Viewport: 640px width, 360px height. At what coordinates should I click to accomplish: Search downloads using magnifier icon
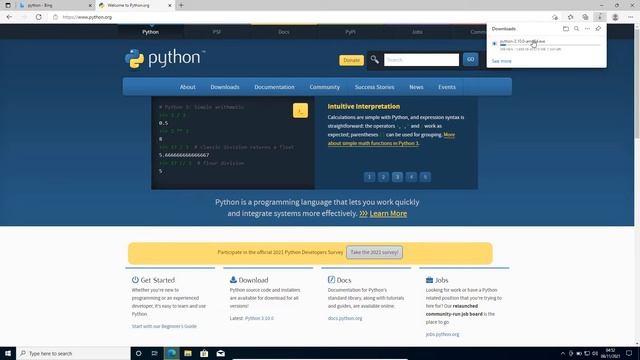576,29
